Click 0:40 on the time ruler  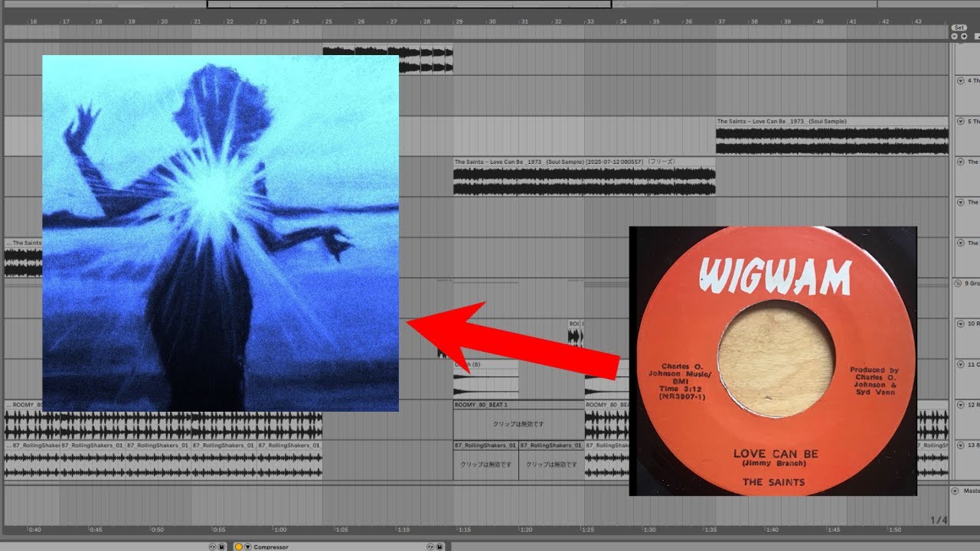pos(34,530)
